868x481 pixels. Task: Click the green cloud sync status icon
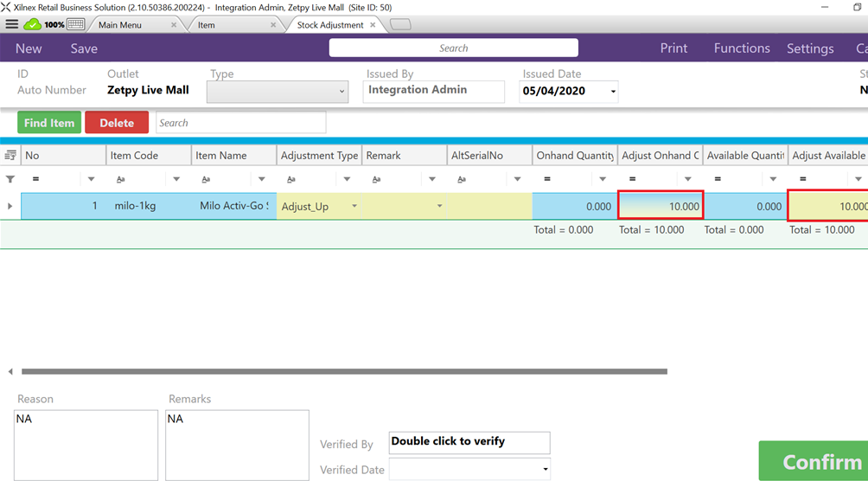33,24
